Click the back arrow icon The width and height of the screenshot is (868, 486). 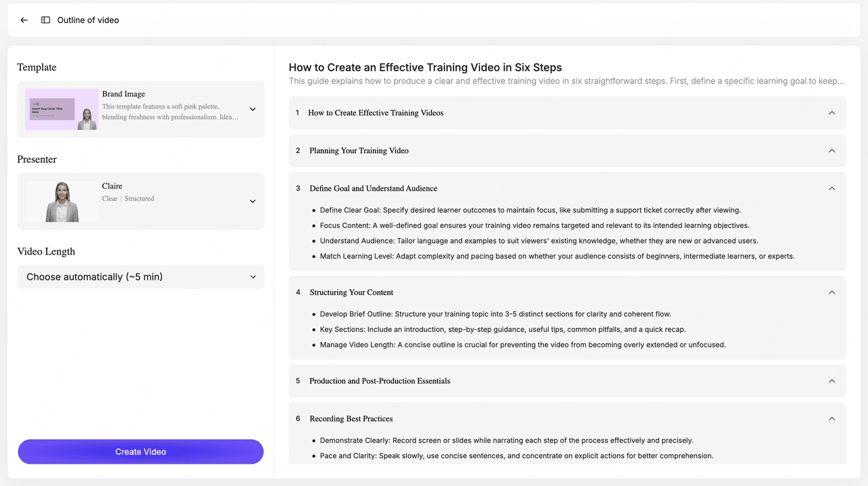(x=24, y=20)
